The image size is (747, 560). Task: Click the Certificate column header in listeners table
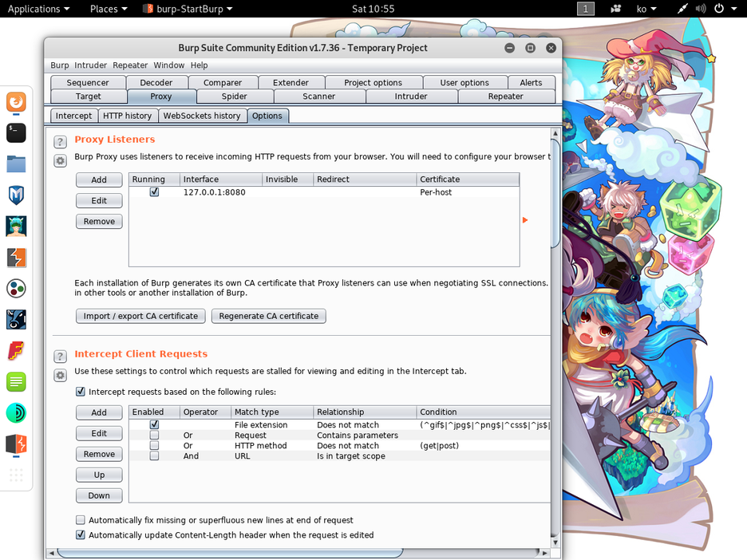tap(468, 179)
